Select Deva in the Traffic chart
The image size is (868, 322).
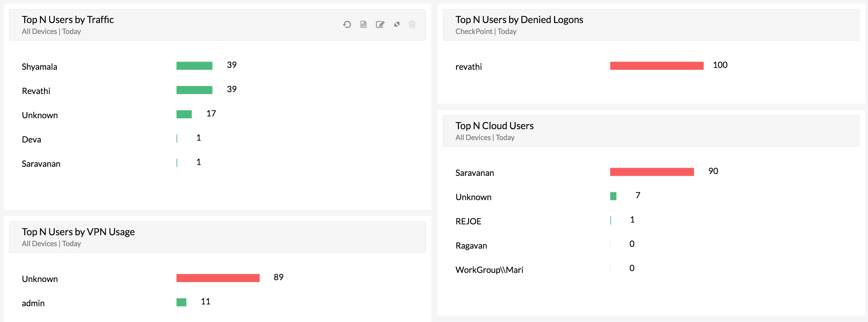31,139
